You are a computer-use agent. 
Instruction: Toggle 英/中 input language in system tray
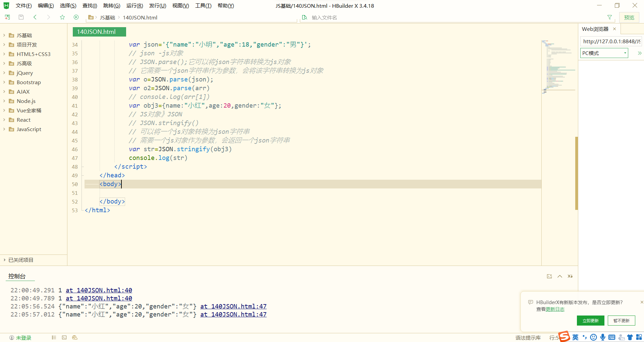[x=575, y=337]
